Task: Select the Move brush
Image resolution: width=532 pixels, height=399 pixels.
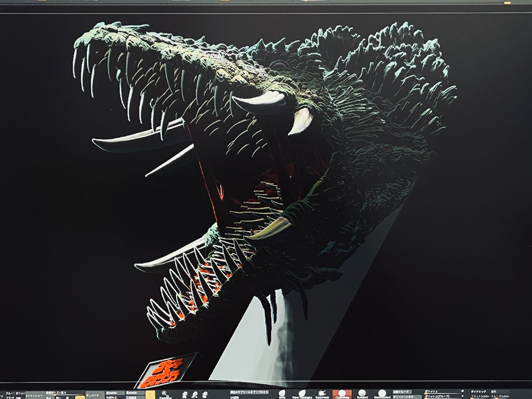Action: click(282, 394)
